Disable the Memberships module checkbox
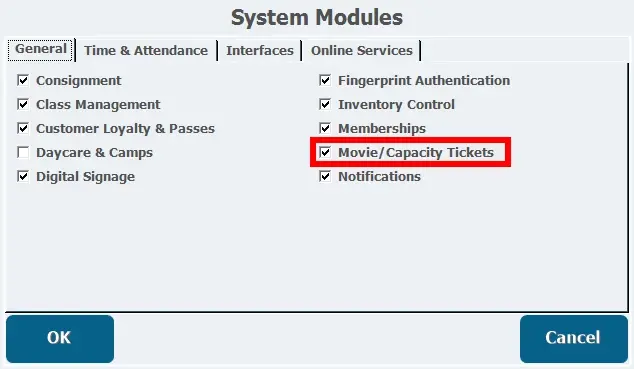This screenshot has width=634, height=369. pos(325,129)
